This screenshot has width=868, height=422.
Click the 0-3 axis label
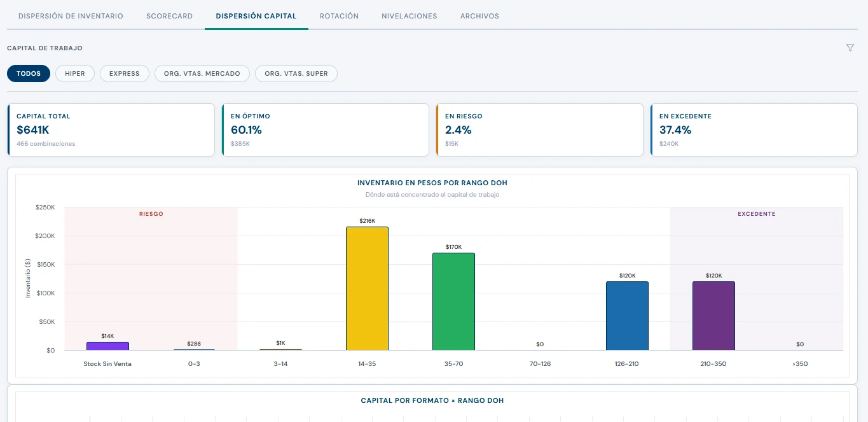tap(194, 364)
